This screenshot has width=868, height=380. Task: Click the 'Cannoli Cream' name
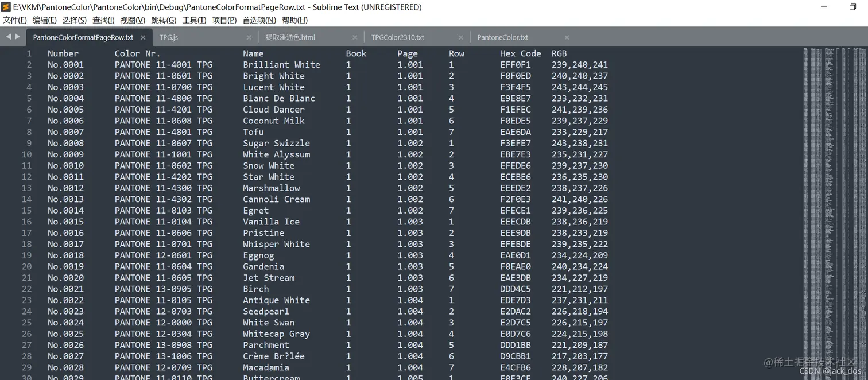point(276,199)
